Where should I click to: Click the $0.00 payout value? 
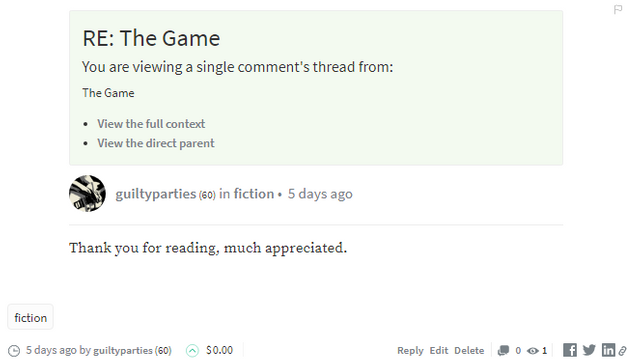(x=219, y=351)
